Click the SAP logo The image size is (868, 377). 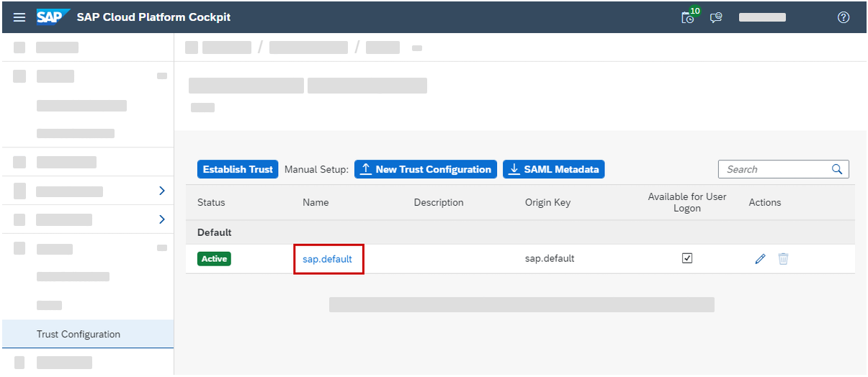(53, 17)
